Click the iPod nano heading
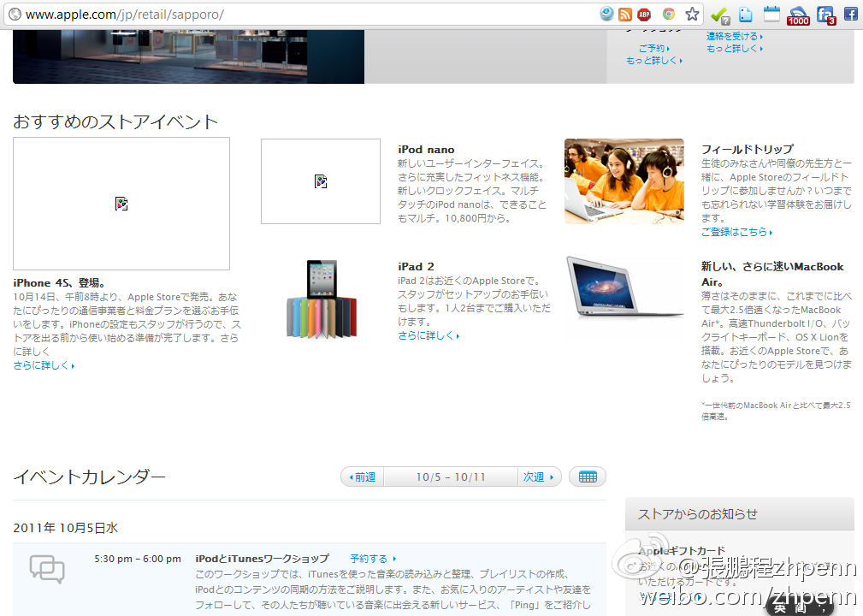The width and height of the screenshot is (863, 616). (x=426, y=150)
